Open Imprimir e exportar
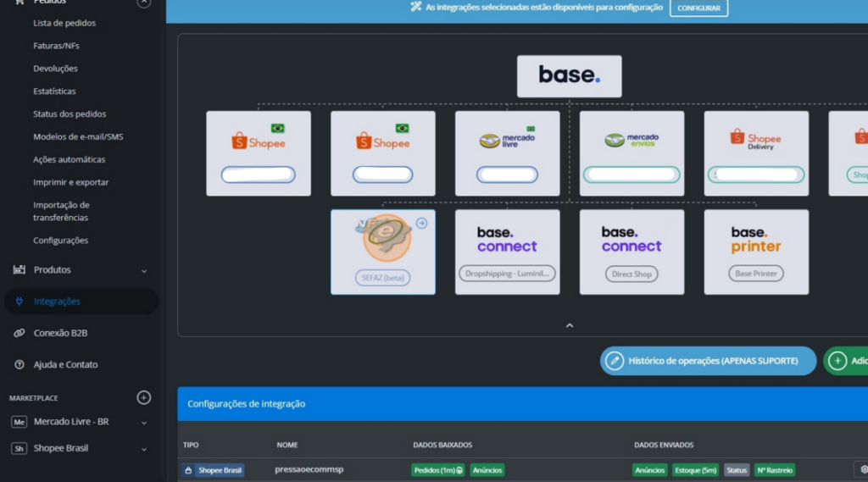The height and width of the screenshot is (482, 868). click(70, 181)
